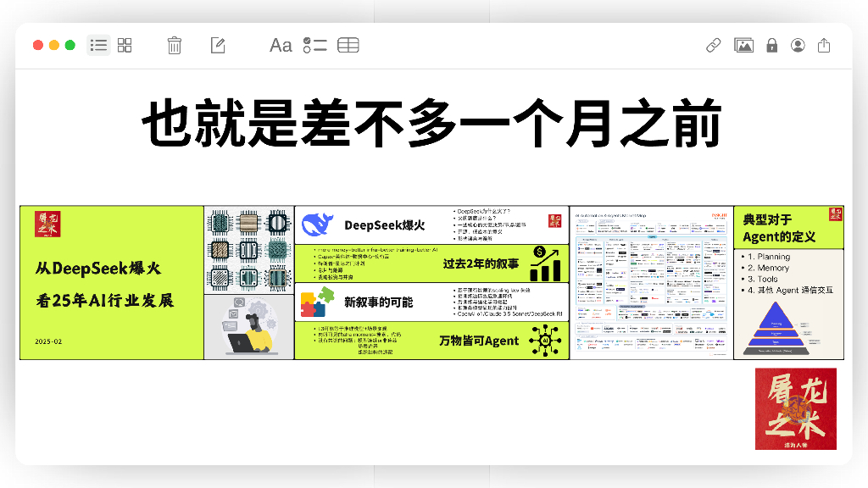Open the 典型对于Agent的定义 slide

(x=789, y=283)
